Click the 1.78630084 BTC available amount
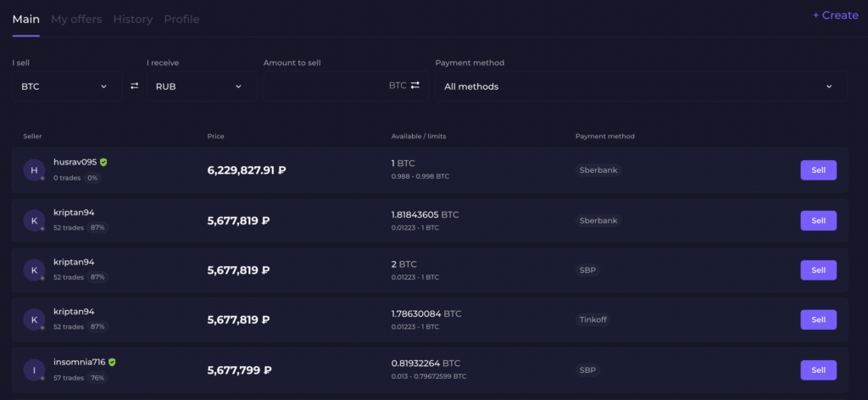The width and height of the screenshot is (868, 400). [x=426, y=314]
